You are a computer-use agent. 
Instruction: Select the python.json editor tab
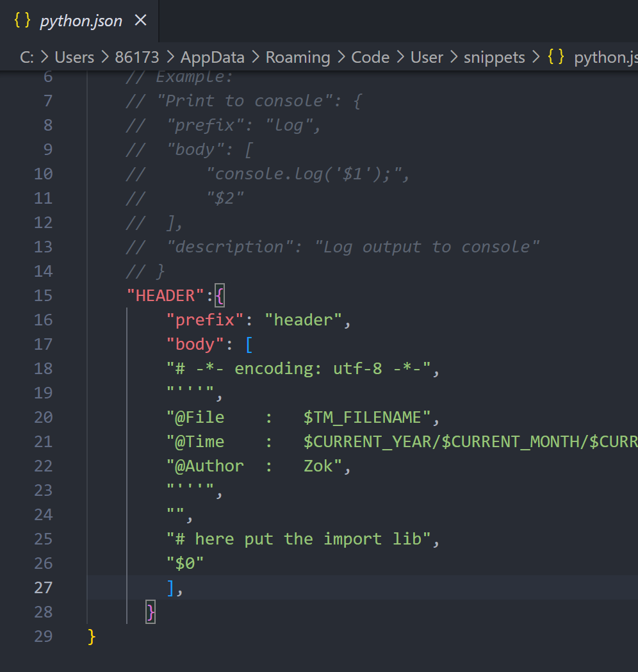coord(79,21)
